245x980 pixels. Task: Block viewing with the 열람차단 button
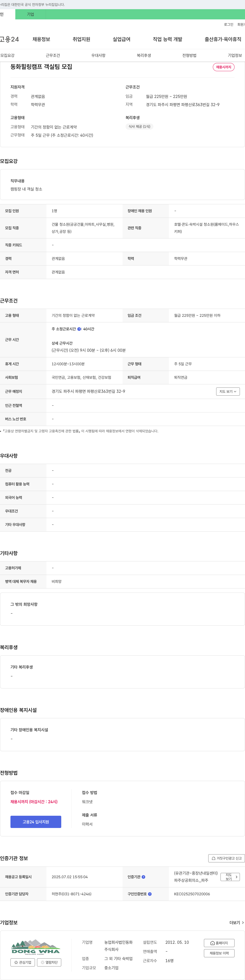49,962
